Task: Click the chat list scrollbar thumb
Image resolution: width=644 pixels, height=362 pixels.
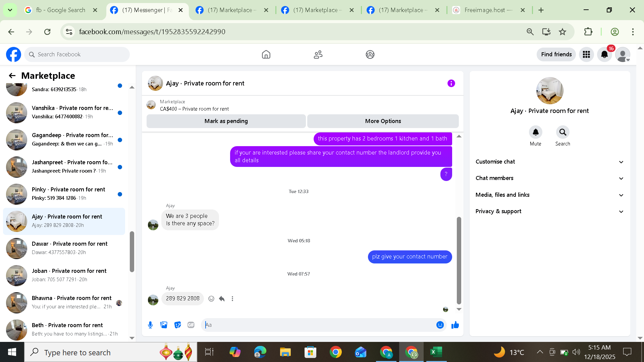Action: pyautogui.click(x=132, y=251)
